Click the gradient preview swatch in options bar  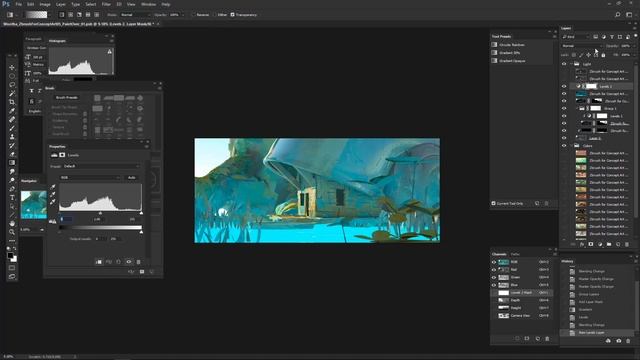pos(36,15)
